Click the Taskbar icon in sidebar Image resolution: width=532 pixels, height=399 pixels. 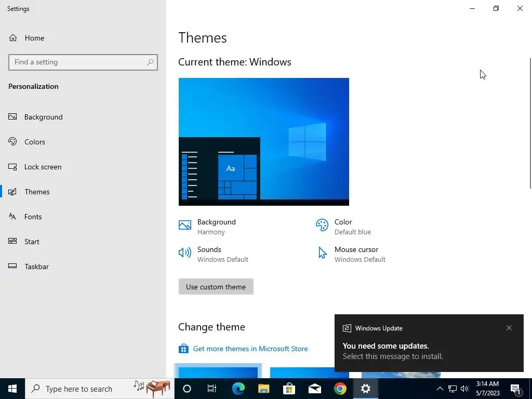(12, 266)
